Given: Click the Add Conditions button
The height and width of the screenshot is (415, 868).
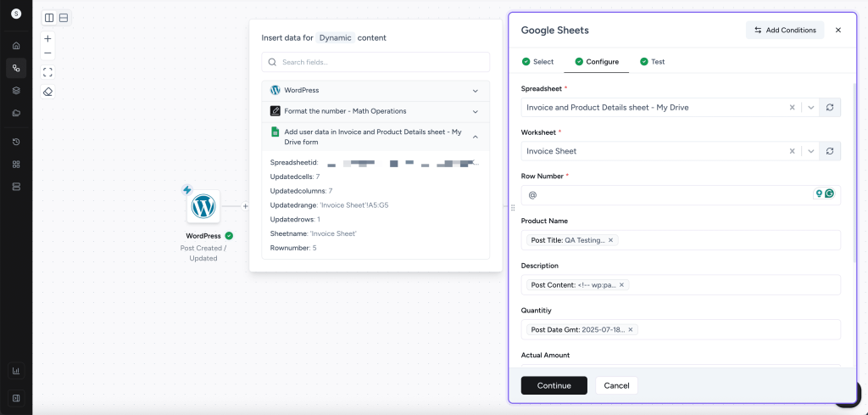Looking at the screenshot, I should pyautogui.click(x=784, y=30).
